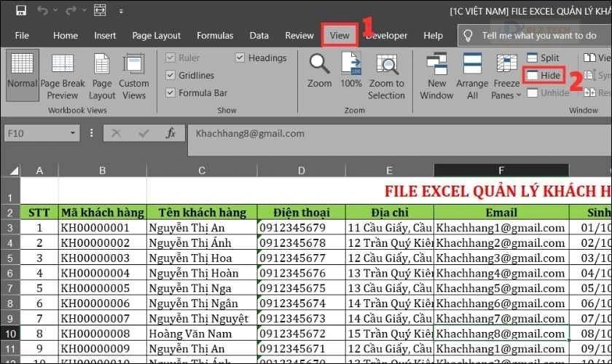Click the Save icon in Quick Access Toolbar

[x=21, y=10]
